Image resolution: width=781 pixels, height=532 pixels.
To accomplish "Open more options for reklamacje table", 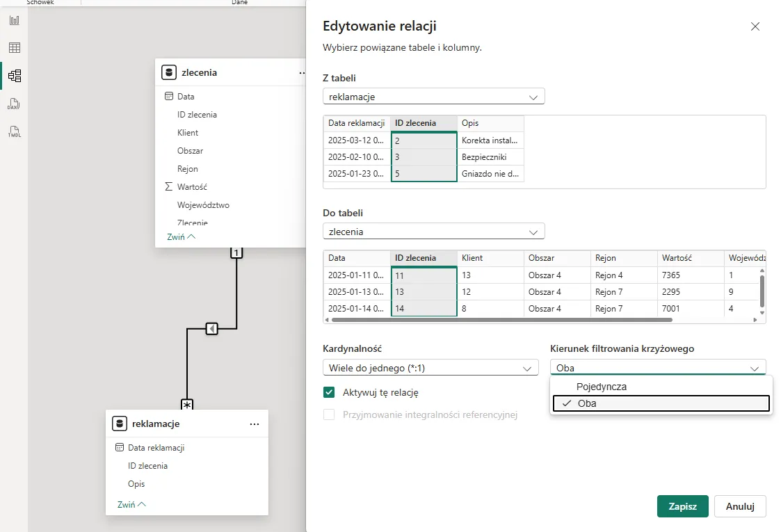I will tap(255, 424).
